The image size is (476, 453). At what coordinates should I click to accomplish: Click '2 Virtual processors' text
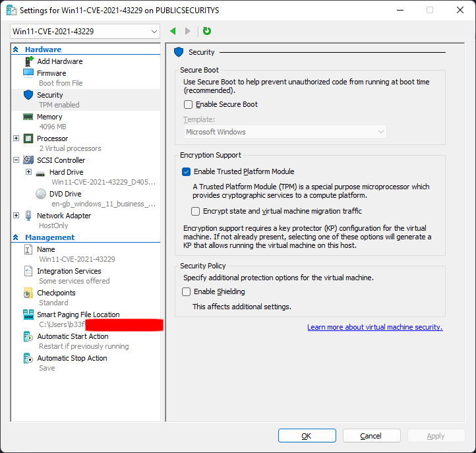coord(70,148)
